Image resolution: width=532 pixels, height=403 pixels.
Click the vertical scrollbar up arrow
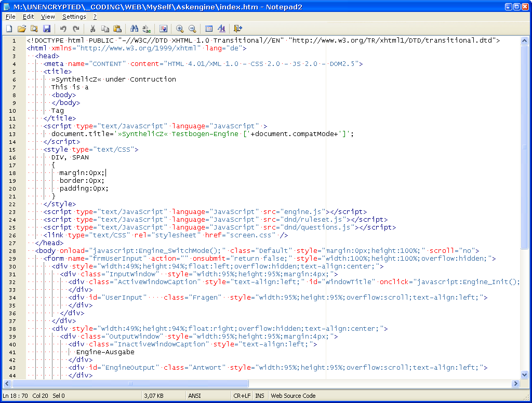pyautogui.click(x=525, y=41)
